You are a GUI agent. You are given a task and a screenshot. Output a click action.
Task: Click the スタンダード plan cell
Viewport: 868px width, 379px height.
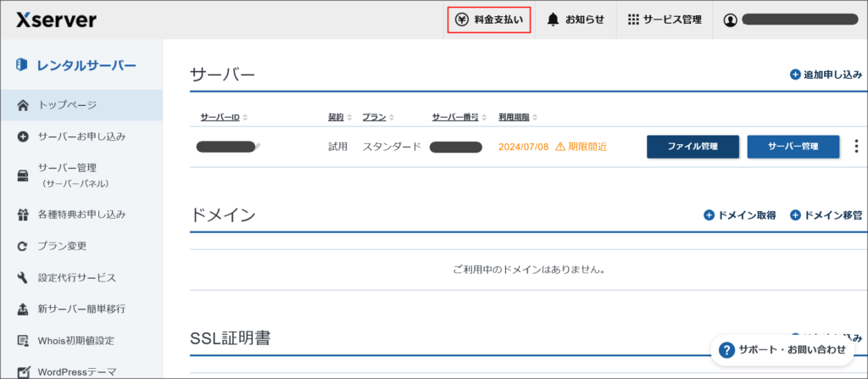pyautogui.click(x=392, y=147)
